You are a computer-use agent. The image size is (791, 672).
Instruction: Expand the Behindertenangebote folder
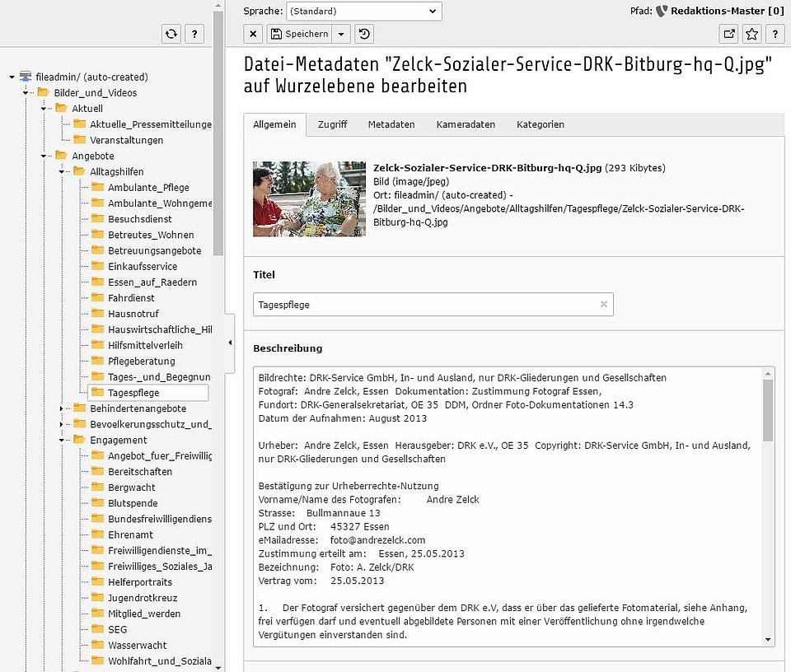62,408
